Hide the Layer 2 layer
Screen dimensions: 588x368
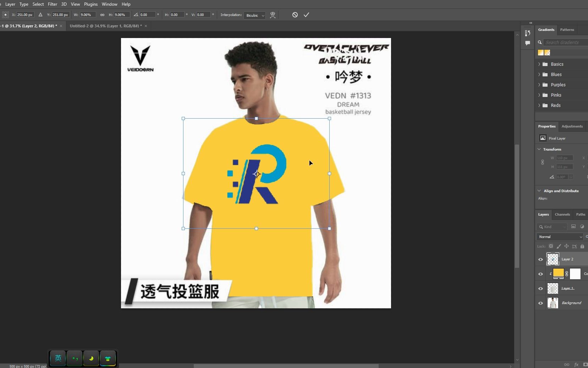point(540,259)
